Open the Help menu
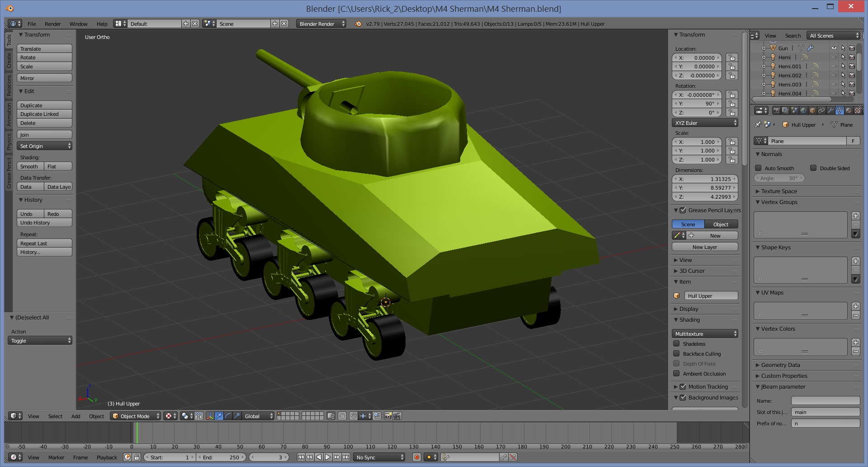868x467 pixels. [x=102, y=24]
